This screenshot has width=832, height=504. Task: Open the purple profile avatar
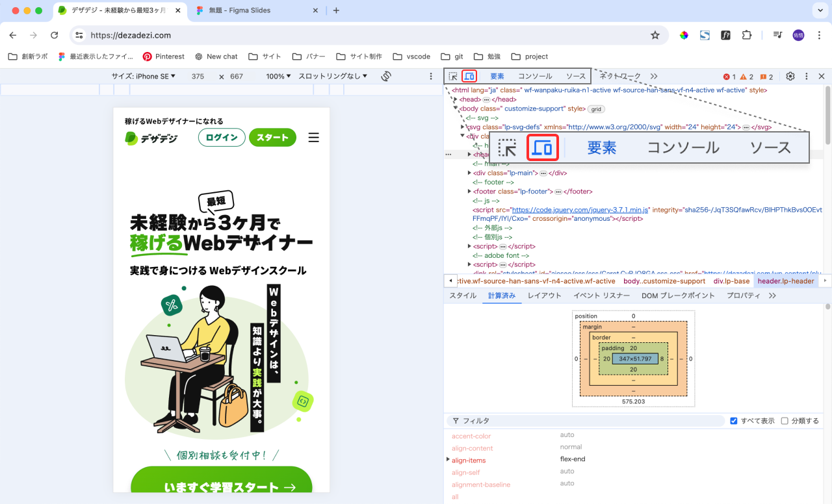798,35
